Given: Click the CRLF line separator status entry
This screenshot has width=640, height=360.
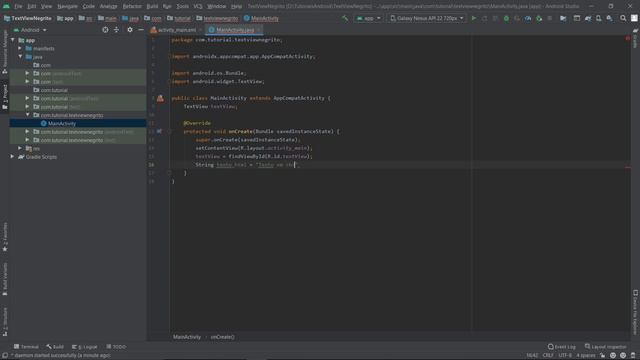Looking at the screenshot, I should 548,356.
